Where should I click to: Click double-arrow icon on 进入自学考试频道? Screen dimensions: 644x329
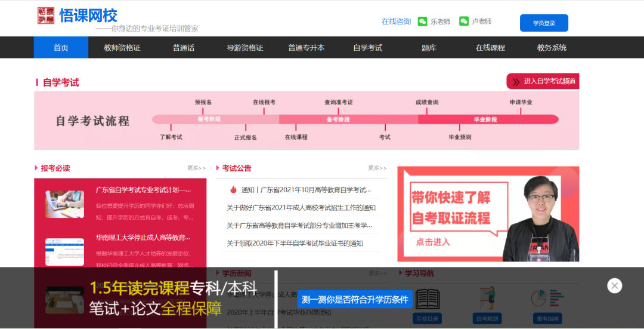pyautogui.click(x=516, y=81)
